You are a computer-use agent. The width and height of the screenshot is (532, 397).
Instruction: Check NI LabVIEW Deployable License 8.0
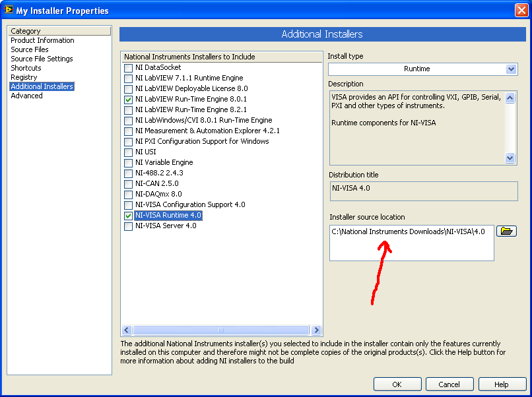[128, 89]
